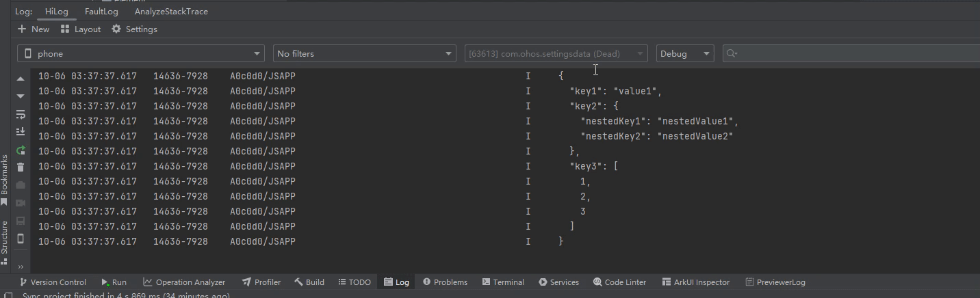
Task: Open the Terminal tool window
Action: 503,282
